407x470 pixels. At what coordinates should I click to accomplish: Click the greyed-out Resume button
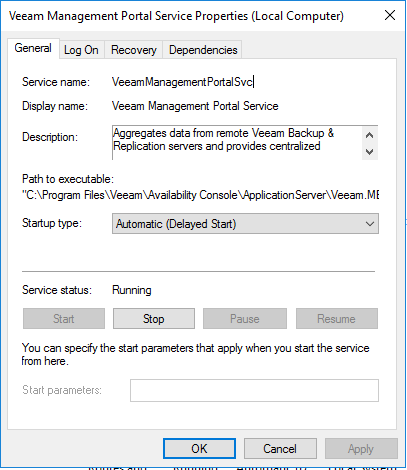(337, 319)
